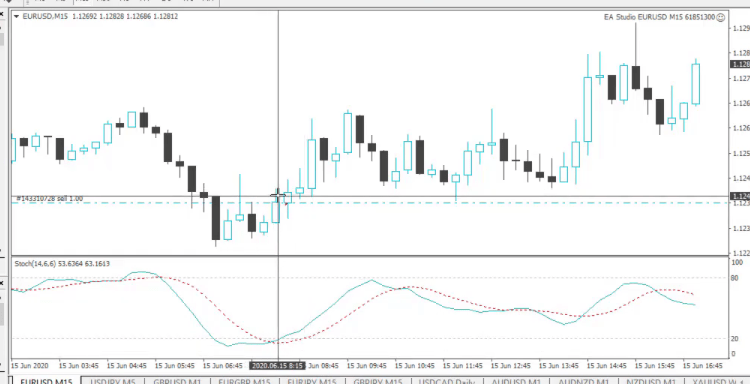Switch to the AUDUSD,M1 chart tab

[516, 382]
